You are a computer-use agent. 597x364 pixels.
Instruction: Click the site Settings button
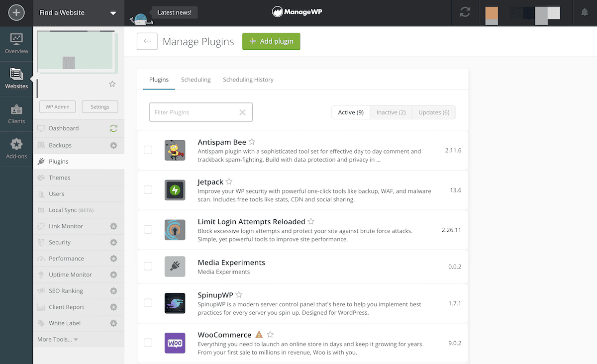100,107
